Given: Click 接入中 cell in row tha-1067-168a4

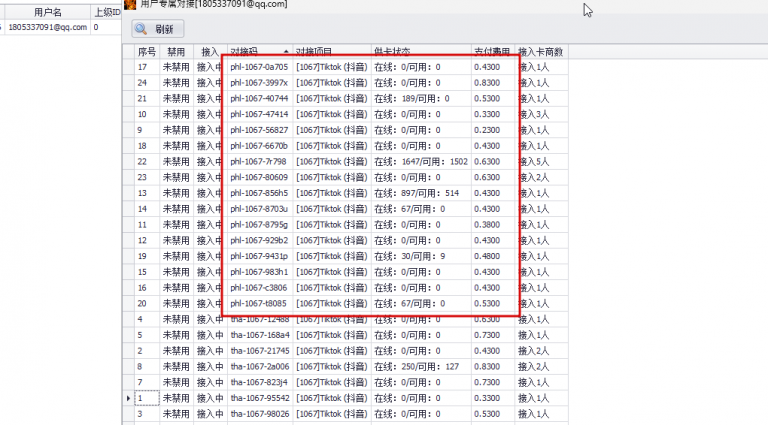Looking at the screenshot, I should 210,335.
